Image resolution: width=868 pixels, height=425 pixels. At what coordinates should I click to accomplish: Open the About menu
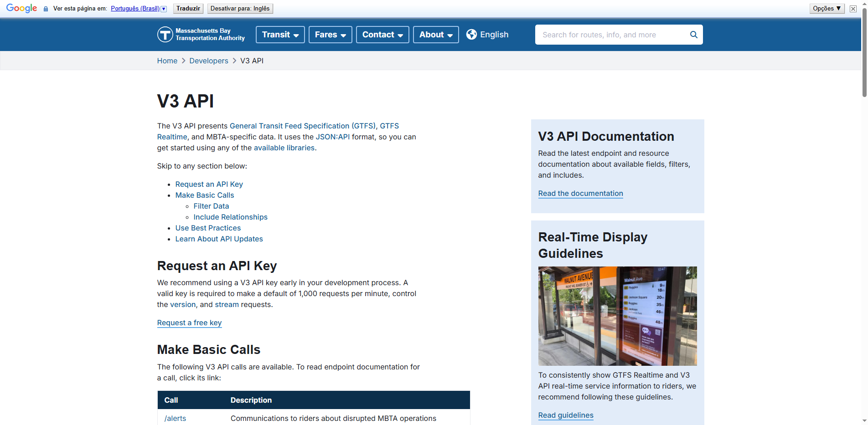436,35
